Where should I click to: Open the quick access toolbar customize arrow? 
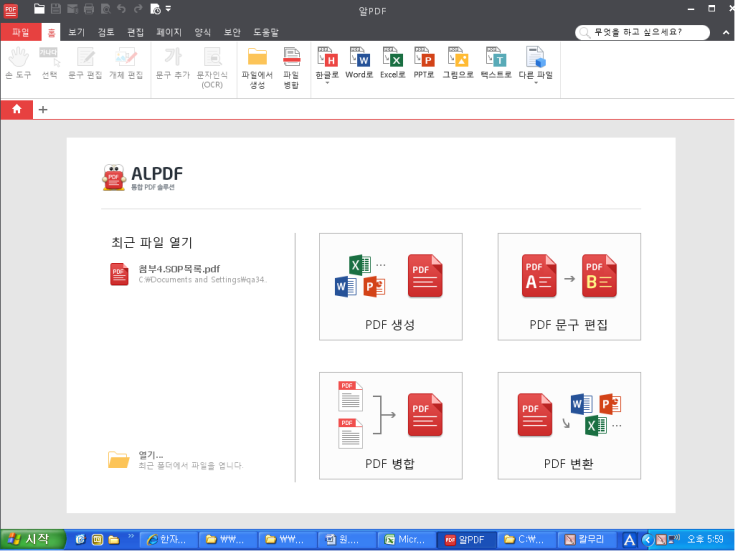pyautogui.click(x=168, y=9)
